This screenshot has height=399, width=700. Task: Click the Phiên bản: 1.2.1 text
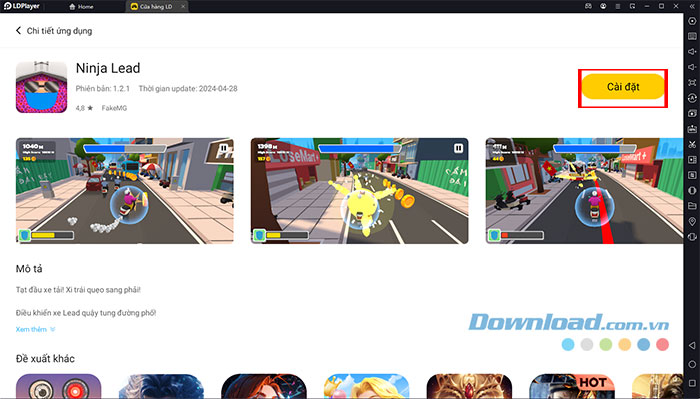[103, 88]
